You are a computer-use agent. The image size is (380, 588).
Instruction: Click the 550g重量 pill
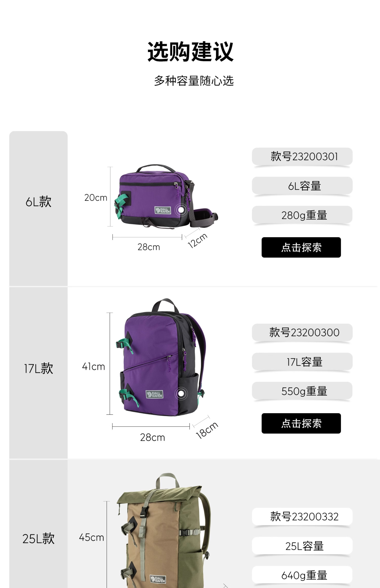[302, 390]
